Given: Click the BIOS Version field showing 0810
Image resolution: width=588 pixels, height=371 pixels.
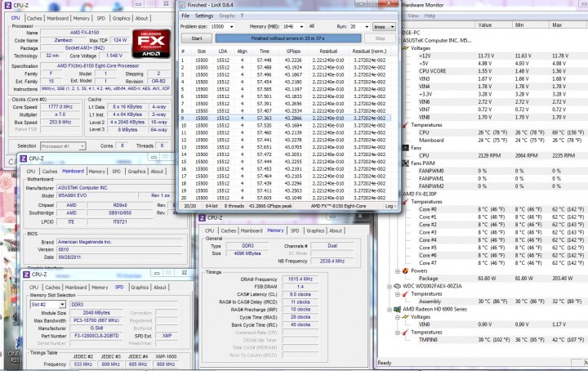Looking at the screenshot, I should tap(120, 249).
